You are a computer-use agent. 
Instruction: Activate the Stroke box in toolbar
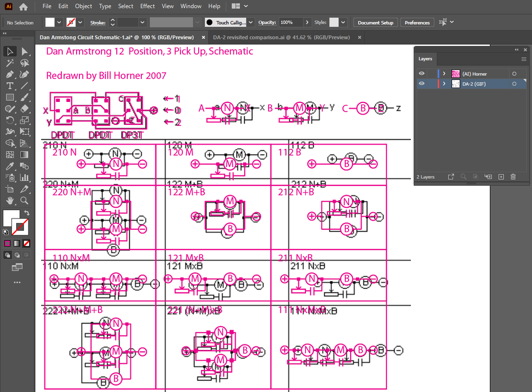click(21, 227)
